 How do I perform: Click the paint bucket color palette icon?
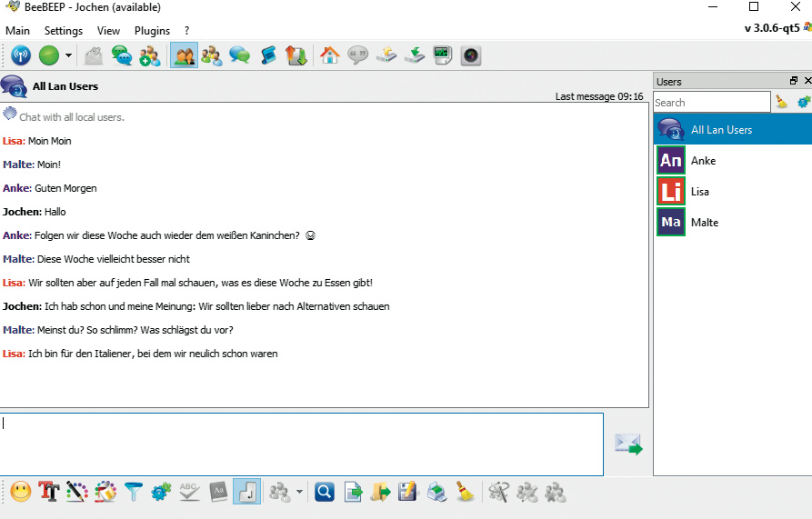pyautogui.click(x=105, y=492)
